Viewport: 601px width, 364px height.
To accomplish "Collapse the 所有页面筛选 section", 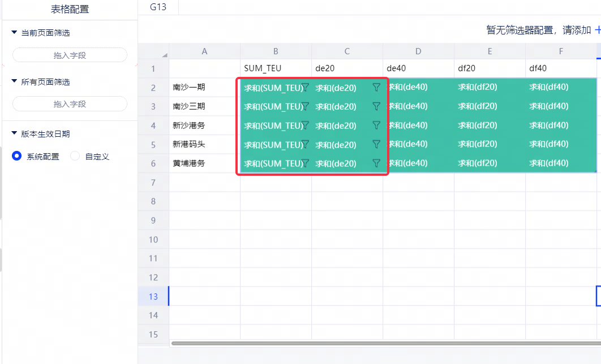I will [x=14, y=82].
